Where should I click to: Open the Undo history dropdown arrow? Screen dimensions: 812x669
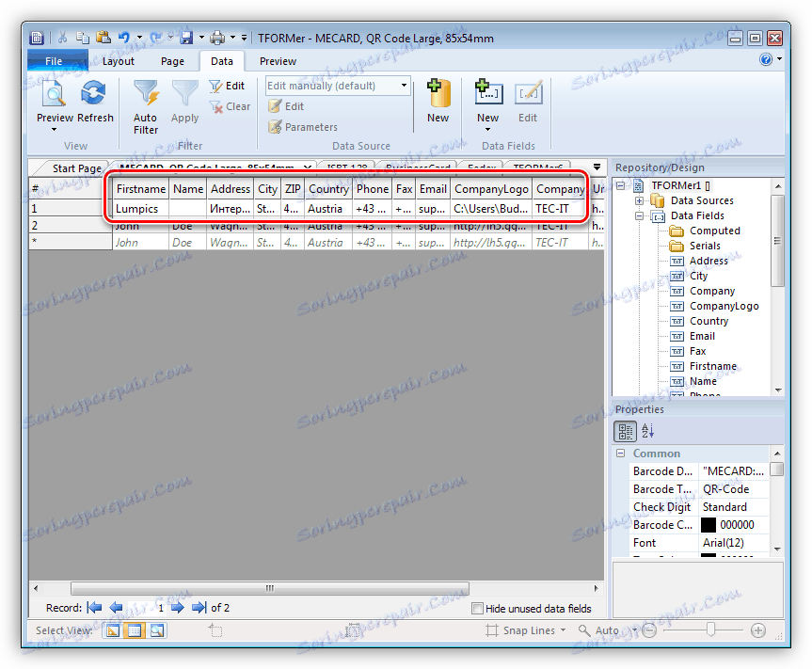click(139, 38)
